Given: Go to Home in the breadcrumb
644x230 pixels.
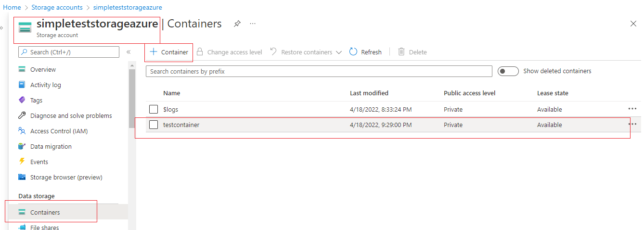Looking at the screenshot, I should pyautogui.click(x=12, y=7).
